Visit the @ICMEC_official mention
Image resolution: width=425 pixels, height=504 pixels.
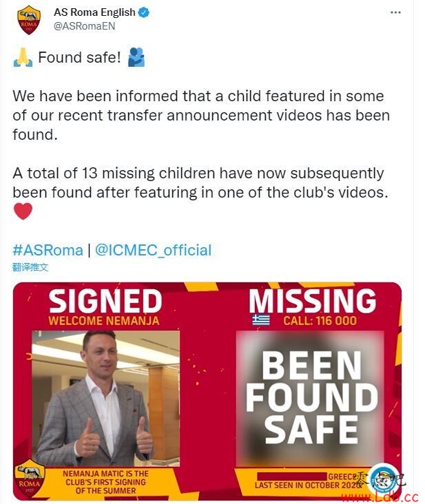154,250
